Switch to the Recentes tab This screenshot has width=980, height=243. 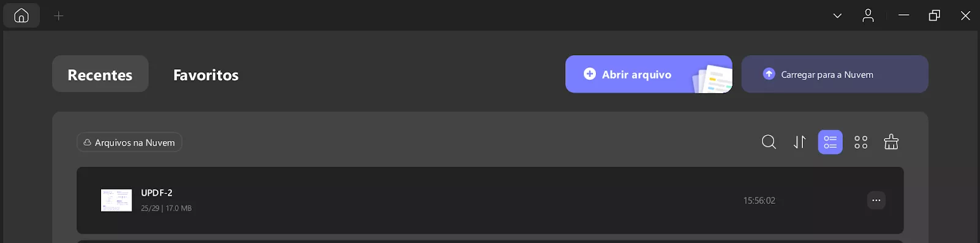(x=100, y=74)
